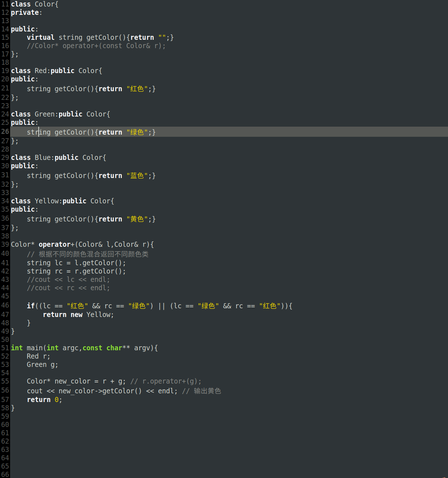
Task: Click 'string getColor()' on line 36
Action: point(60,219)
